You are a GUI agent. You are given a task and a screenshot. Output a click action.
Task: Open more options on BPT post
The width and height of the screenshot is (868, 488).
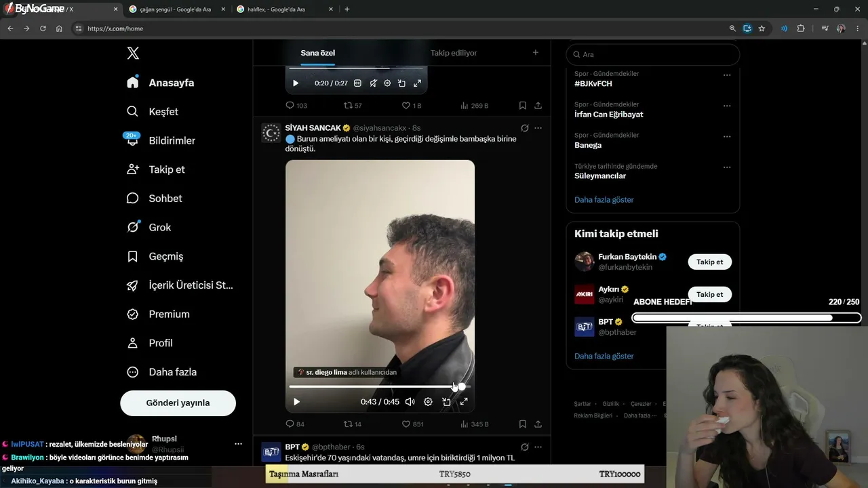click(538, 447)
